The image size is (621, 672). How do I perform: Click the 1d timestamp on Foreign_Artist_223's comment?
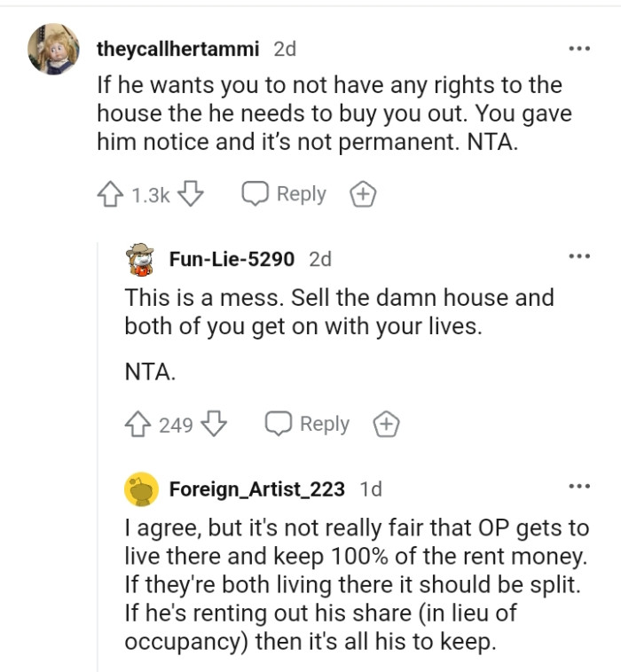tap(371, 488)
